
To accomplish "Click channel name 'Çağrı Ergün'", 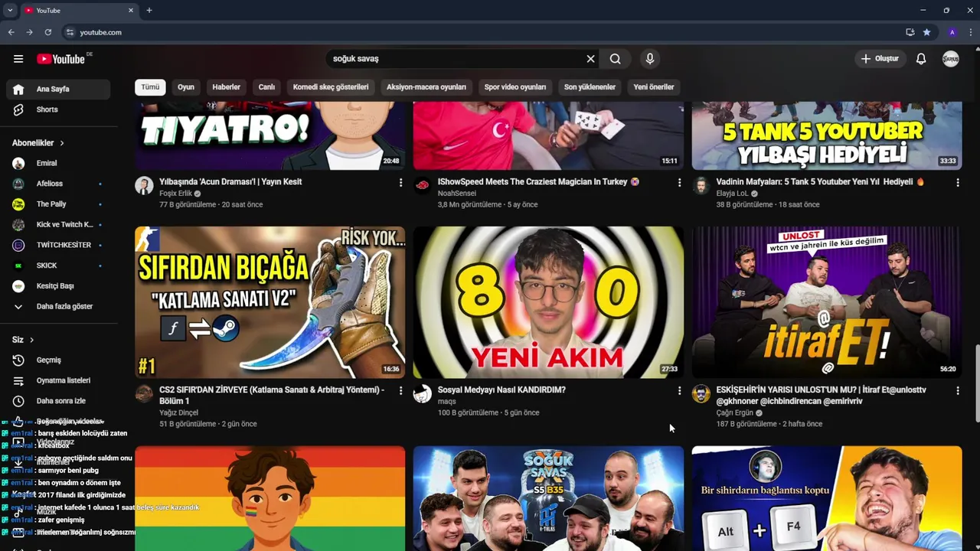I will point(735,413).
